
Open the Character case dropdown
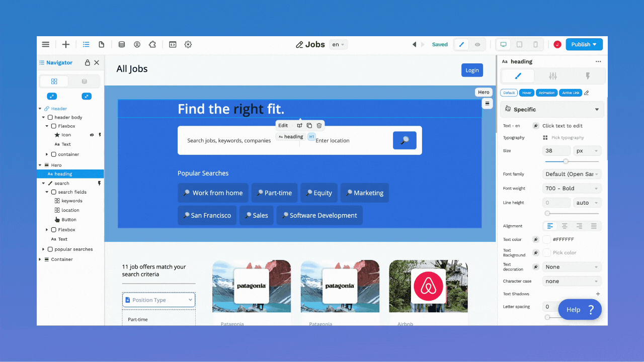pyautogui.click(x=572, y=282)
